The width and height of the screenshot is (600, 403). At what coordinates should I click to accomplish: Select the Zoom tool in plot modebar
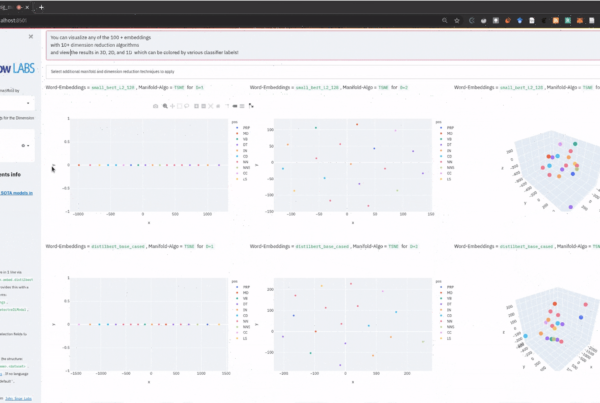tap(165, 106)
